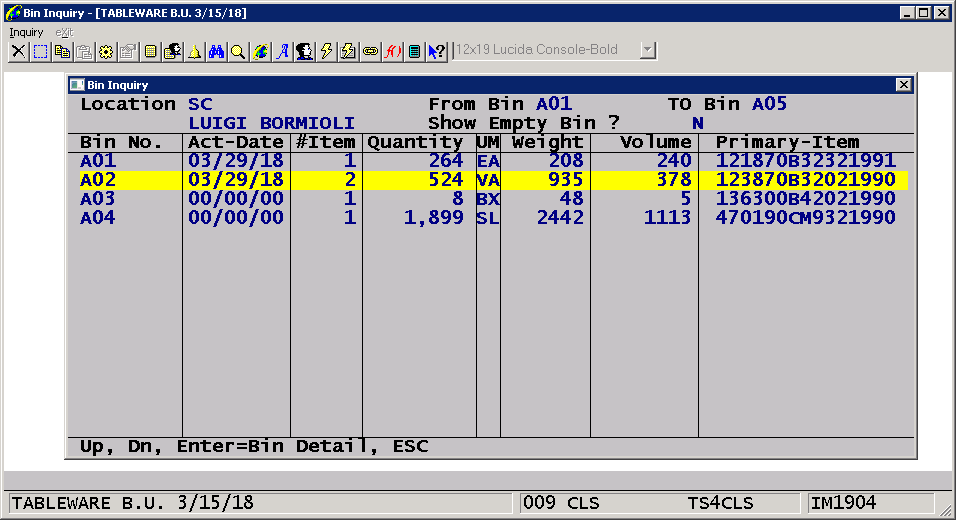Open settings via the yellow gear icon

click(106, 51)
